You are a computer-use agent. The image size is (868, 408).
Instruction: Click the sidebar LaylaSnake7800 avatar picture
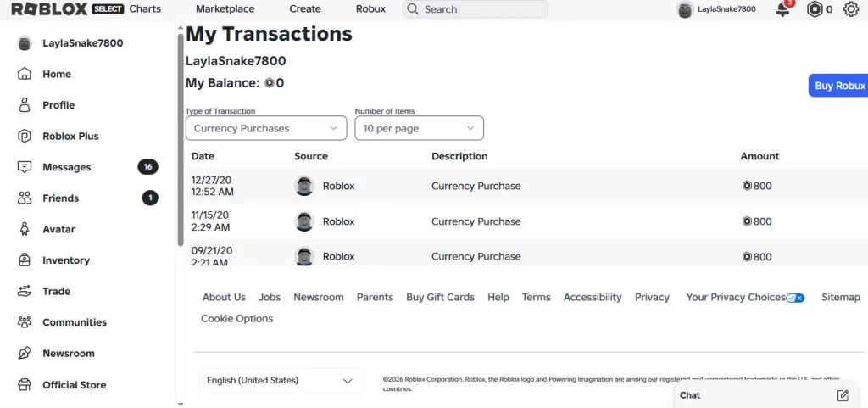[25, 42]
